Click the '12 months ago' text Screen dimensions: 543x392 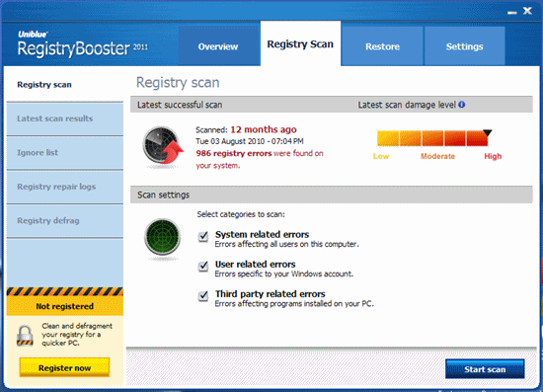[264, 129]
